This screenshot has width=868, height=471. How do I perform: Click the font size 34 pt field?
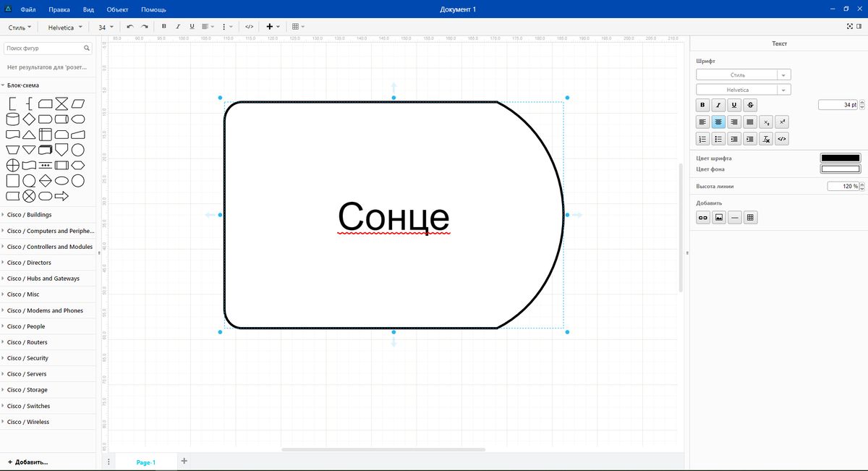[838, 105]
